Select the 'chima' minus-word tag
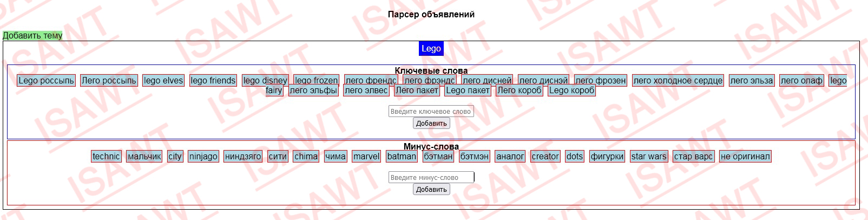This screenshot has height=220, width=868. (306, 156)
